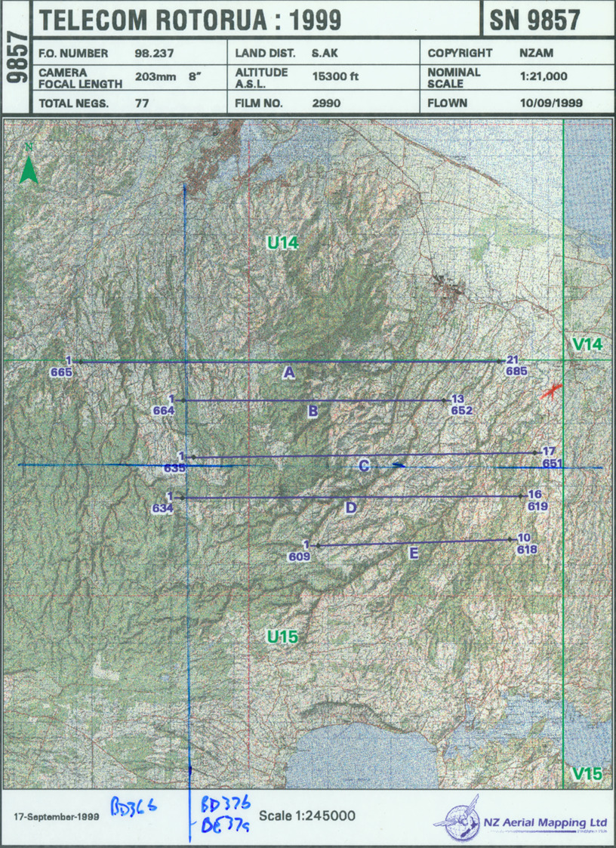Image resolution: width=616 pixels, height=848 pixels.
Task: Click negative number 609 on run E
Action: [299, 556]
